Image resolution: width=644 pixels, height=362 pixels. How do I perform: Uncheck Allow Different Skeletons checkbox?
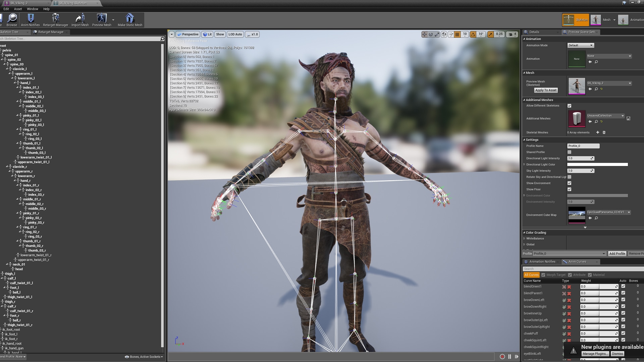point(569,106)
